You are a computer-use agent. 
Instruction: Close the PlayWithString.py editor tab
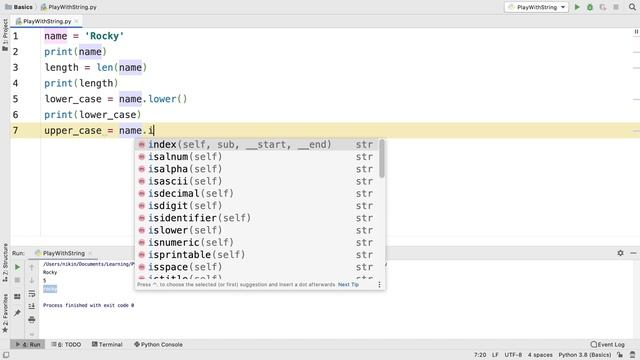tap(76, 21)
